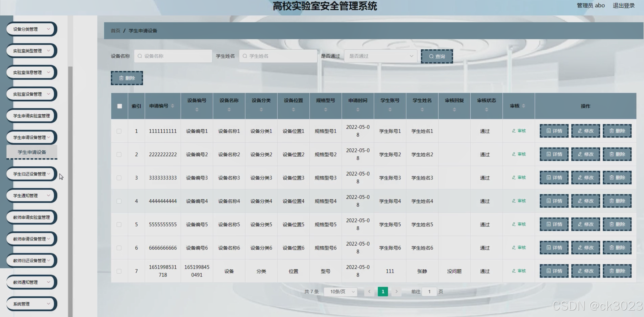Click sort arrows beside 审核 column header
The width and height of the screenshot is (644, 317).
[523, 106]
